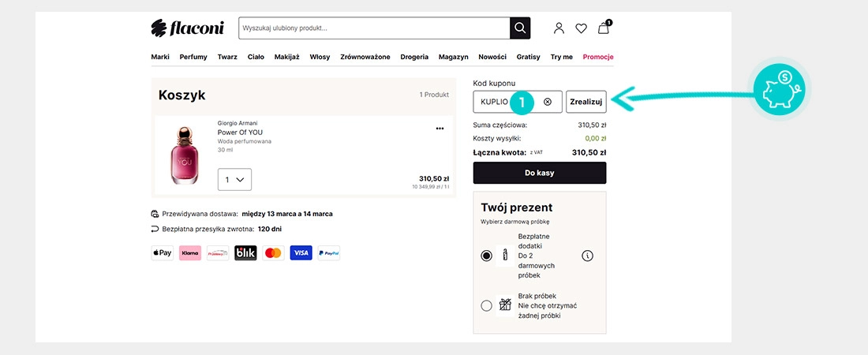868x355 pixels.
Task: Open the Gratisy menu
Action: tap(528, 57)
